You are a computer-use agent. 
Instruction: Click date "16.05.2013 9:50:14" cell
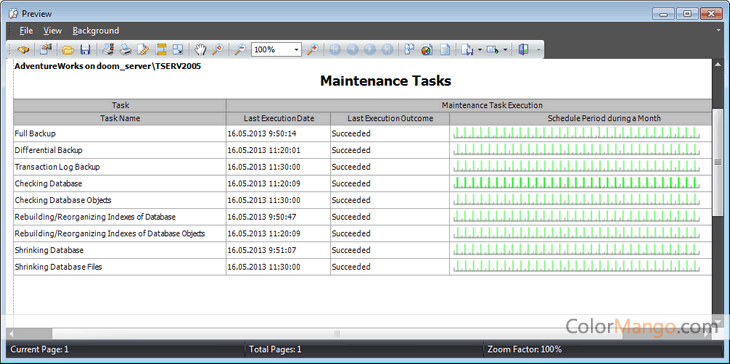coord(278,134)
